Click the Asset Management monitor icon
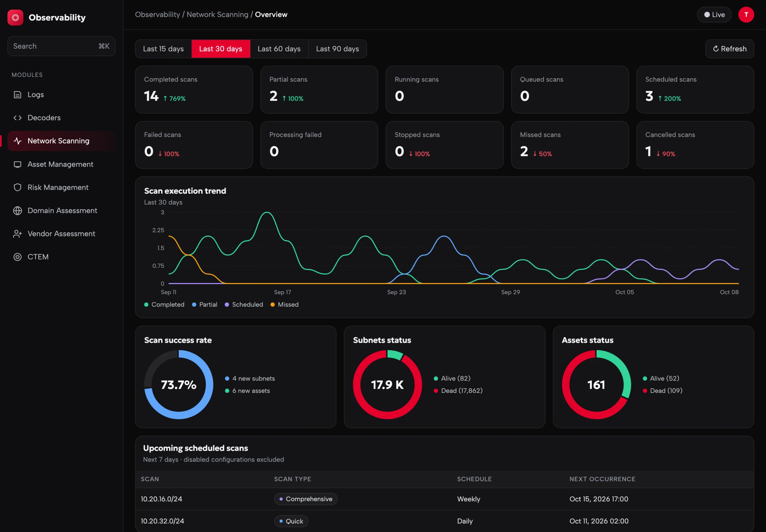The width and height of the screenshot is (766, 532). tap(17, 164)
